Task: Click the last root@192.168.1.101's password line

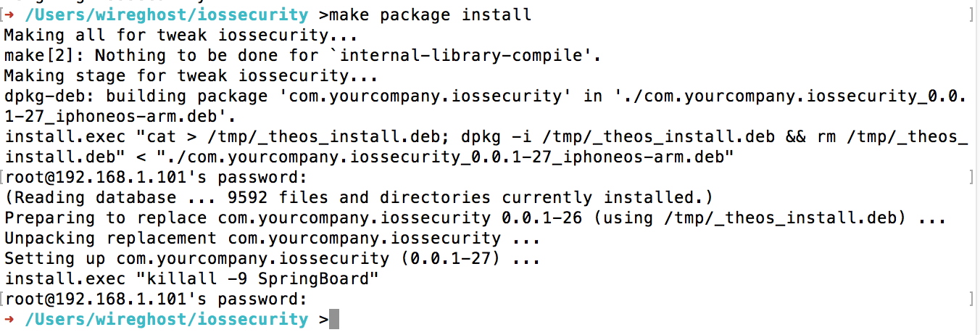Action: pyautogui.click(x=155, y=299)
